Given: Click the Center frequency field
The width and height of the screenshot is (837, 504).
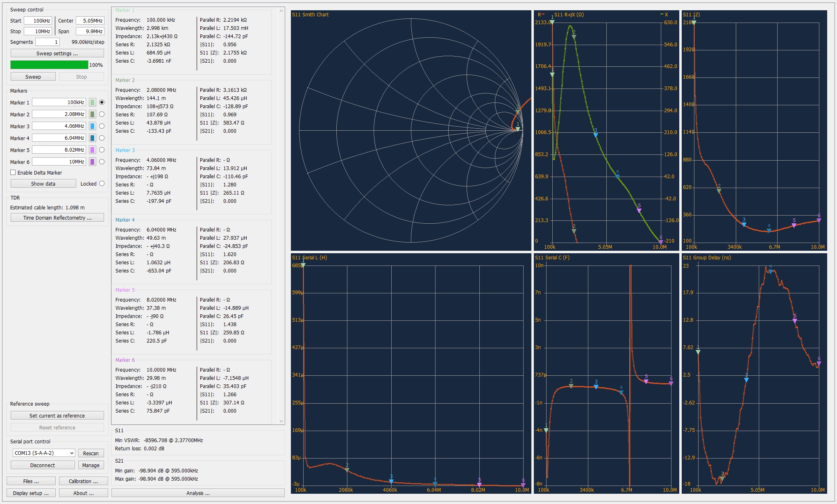Looking at the screenshot, I should 90,20.
